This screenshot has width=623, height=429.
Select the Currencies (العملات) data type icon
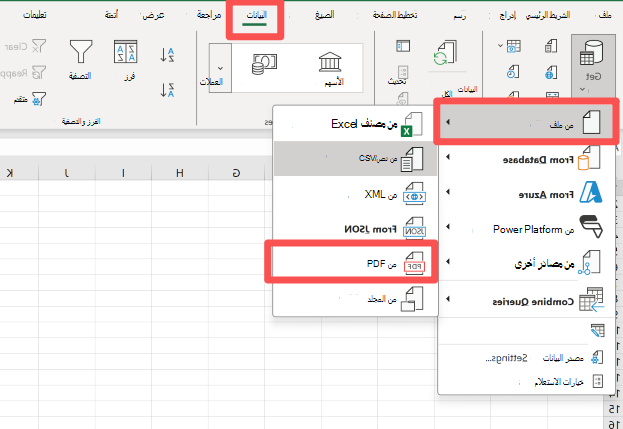pyautogui.click(x=264, y=64)
